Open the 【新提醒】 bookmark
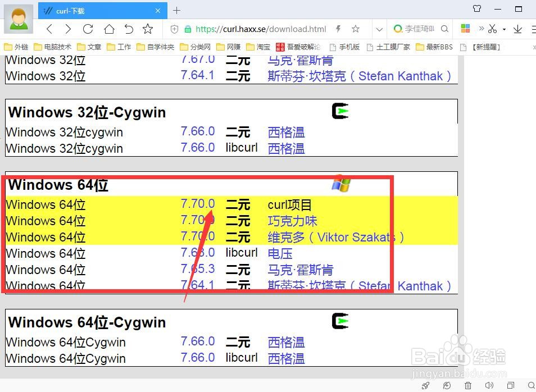 tap(480, 47)
